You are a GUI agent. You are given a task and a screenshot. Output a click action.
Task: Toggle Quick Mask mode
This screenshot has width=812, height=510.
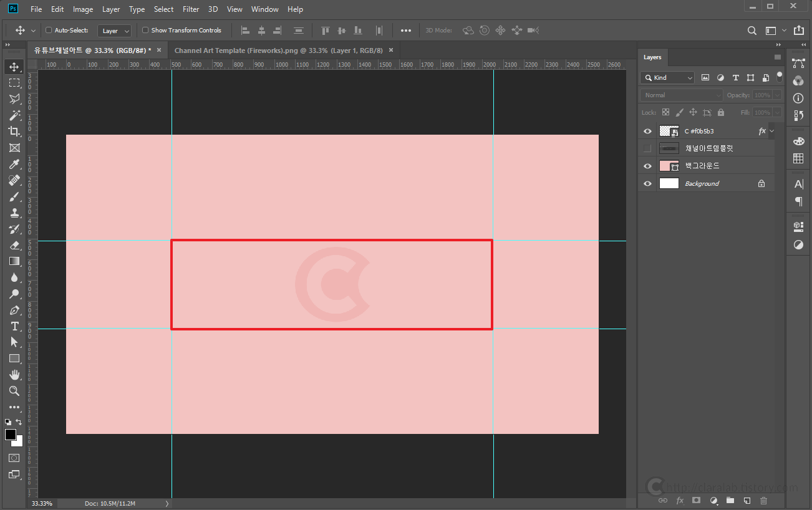pyautogui.click(x=14, y=458)
